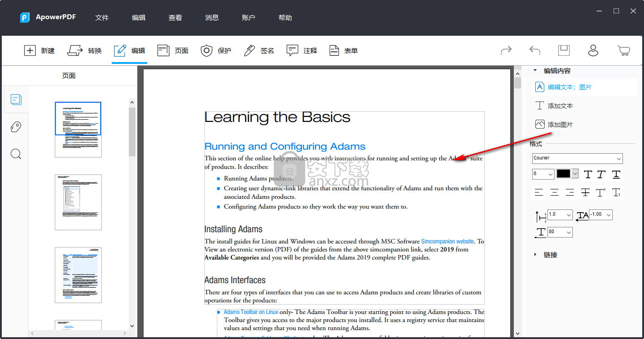Toggle strikethrough text style
The width and height of the screenshot is (644, 339).
[x=585, y=193]
